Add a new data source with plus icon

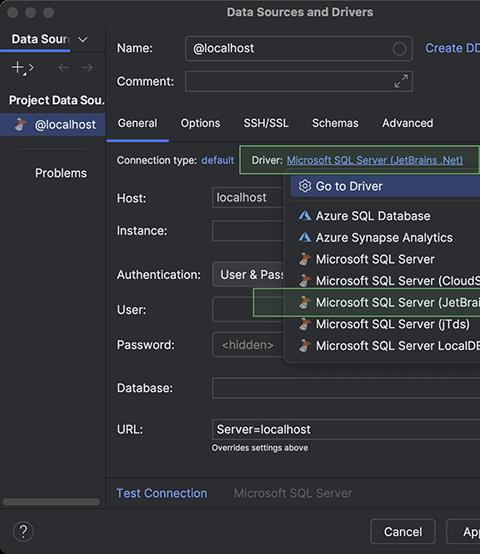17,67
